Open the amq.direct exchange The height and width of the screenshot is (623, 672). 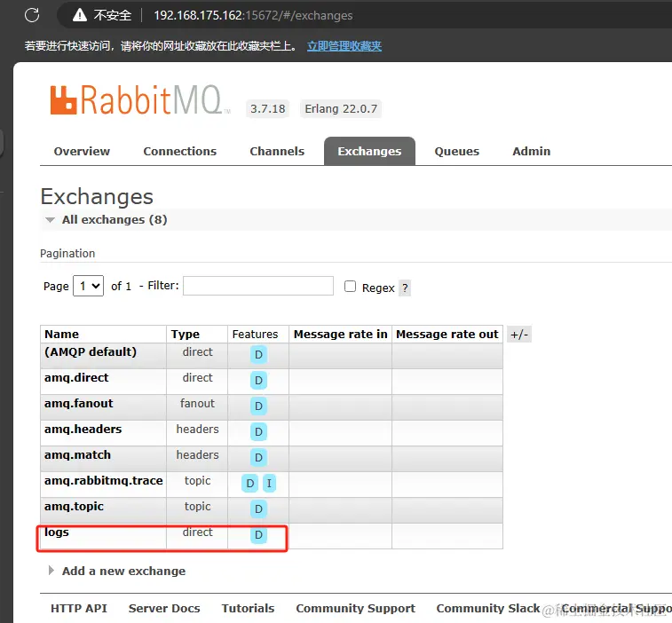tap(76, 378)
